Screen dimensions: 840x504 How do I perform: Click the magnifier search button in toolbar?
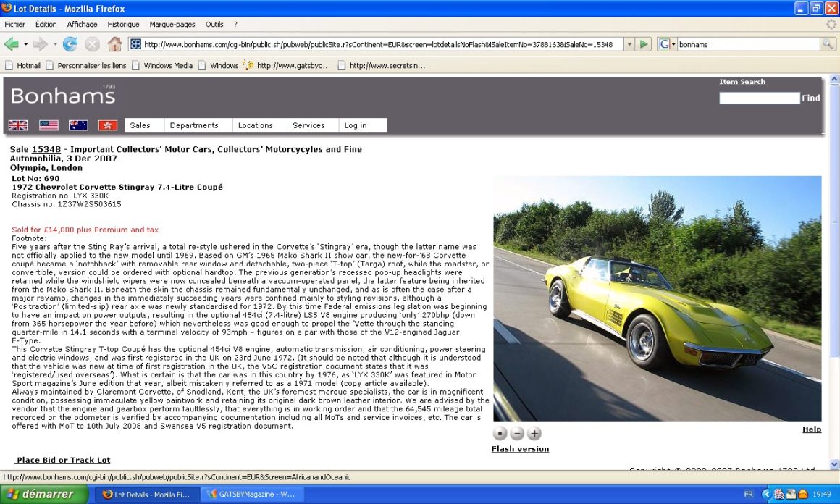click(828, 44)
